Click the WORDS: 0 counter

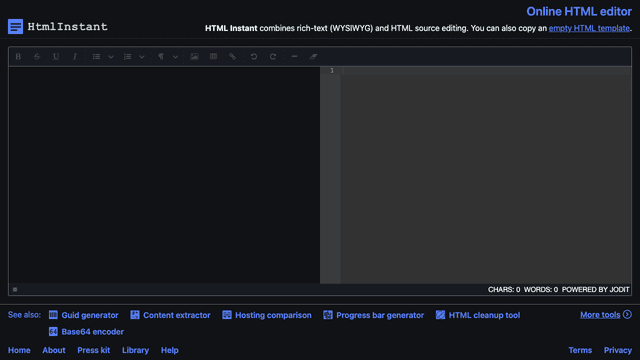[x=540, y=289]
